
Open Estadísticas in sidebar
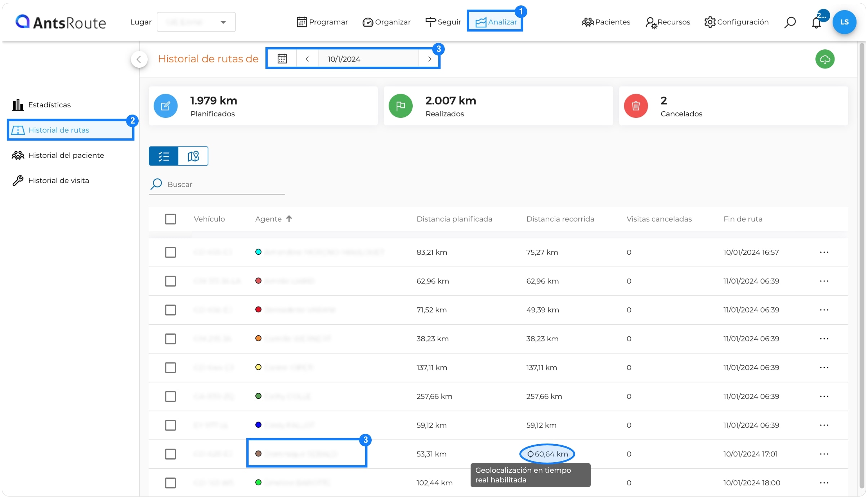(x=42, y=105)
